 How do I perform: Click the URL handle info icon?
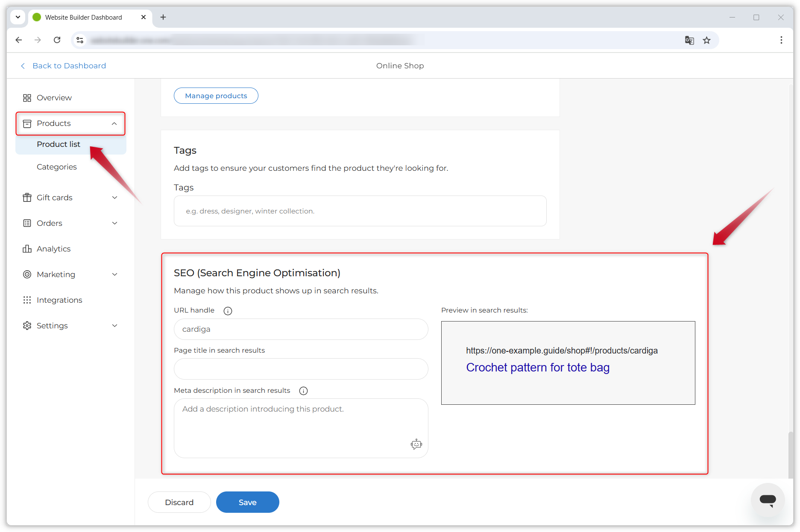(x=228, y=311)
